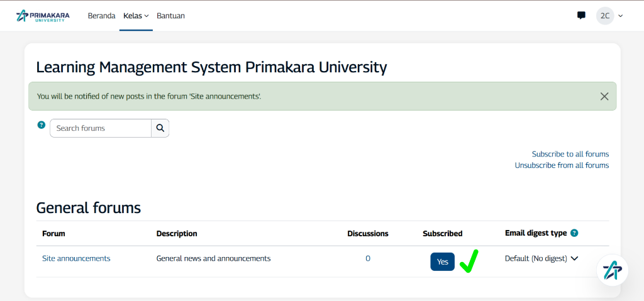Click the General forums heading
Viewport: 644px width, 301px height.
88,208
